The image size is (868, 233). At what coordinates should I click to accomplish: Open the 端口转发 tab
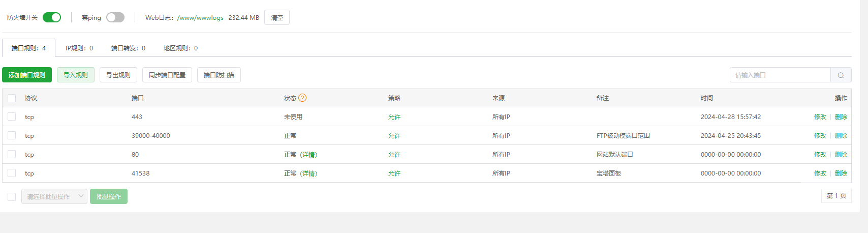tap(128, 48)
